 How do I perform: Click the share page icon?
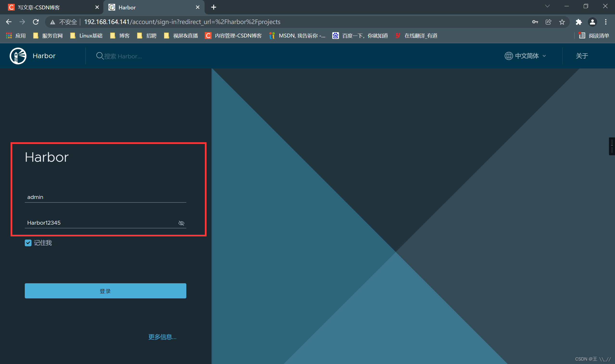tap(548, 22)
